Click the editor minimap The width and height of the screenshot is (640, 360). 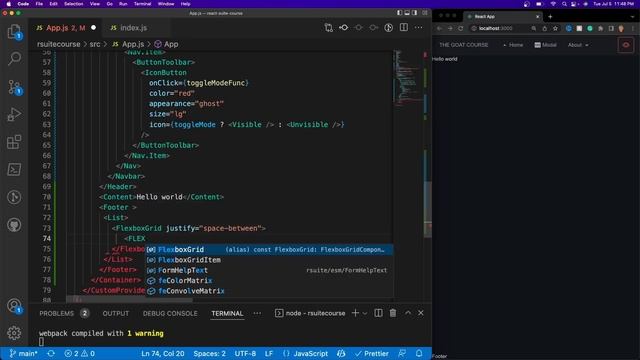coord(408,78)
